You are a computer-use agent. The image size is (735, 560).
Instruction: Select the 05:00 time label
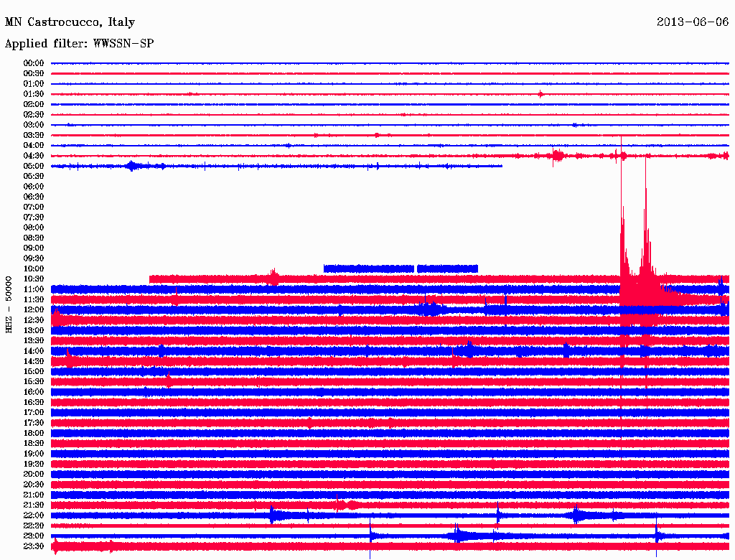point(34,166)
